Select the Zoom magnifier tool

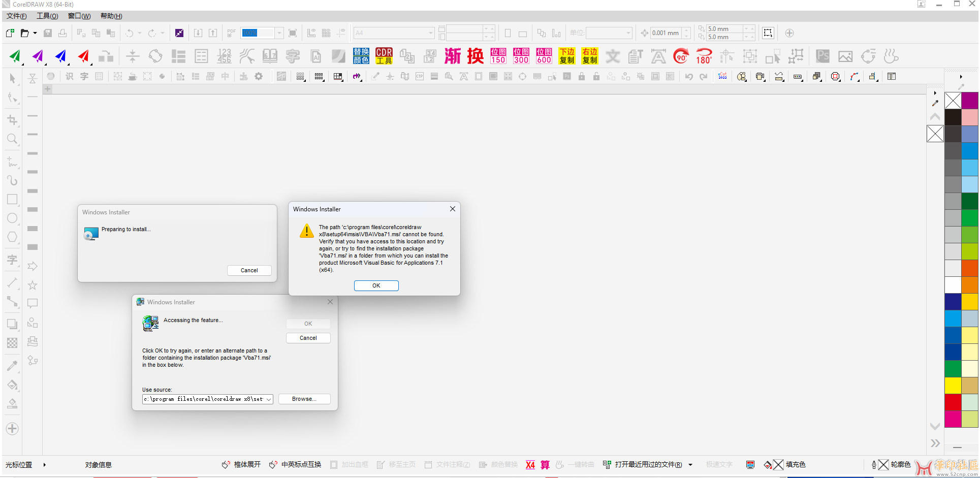click(x=12, y=139)
